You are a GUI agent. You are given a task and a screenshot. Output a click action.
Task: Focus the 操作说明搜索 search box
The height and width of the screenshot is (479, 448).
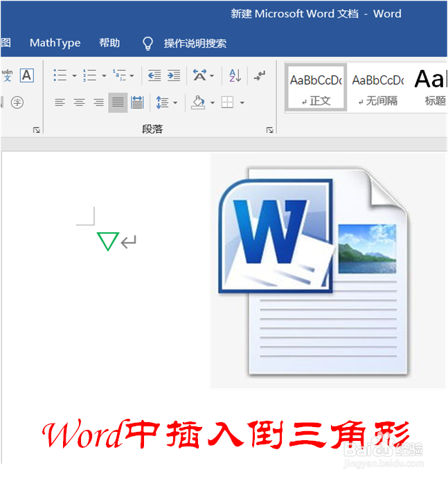click(195, 44)
